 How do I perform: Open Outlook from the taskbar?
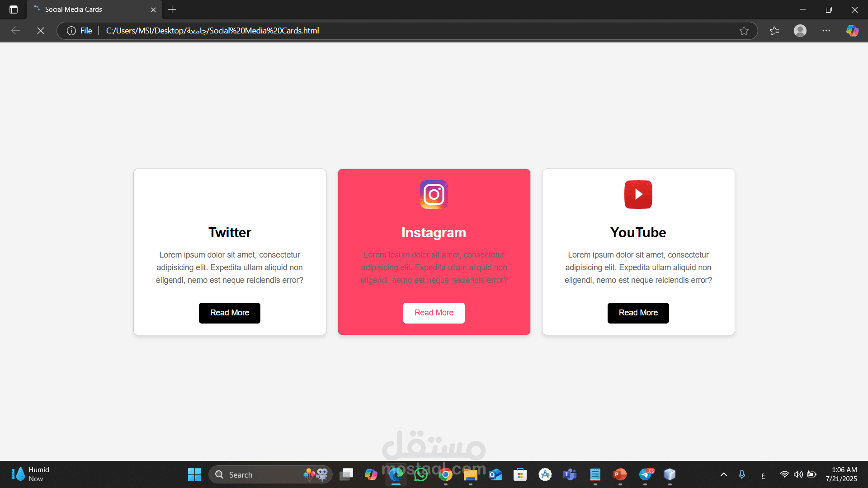(x=495, y=474)
